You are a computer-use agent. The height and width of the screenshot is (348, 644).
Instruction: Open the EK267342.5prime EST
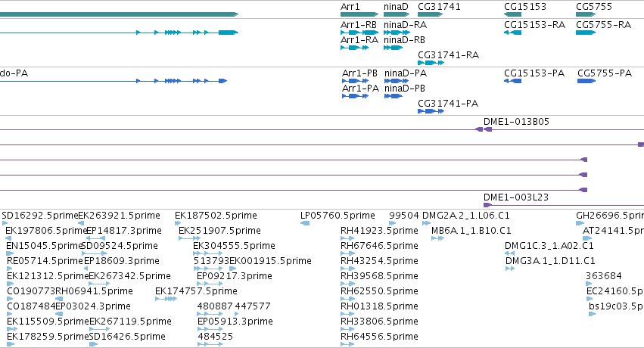129,276
